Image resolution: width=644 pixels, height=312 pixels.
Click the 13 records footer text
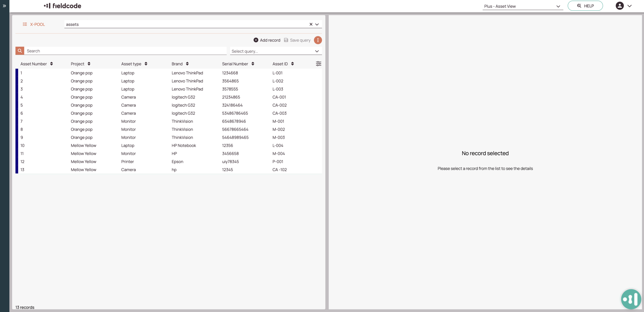pos(25,307)
